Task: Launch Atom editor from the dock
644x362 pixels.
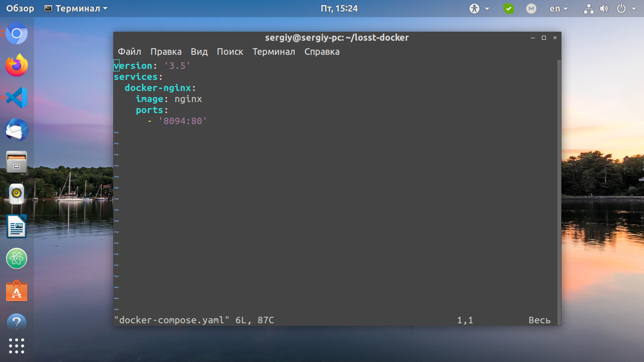Action: coord(17,258)
